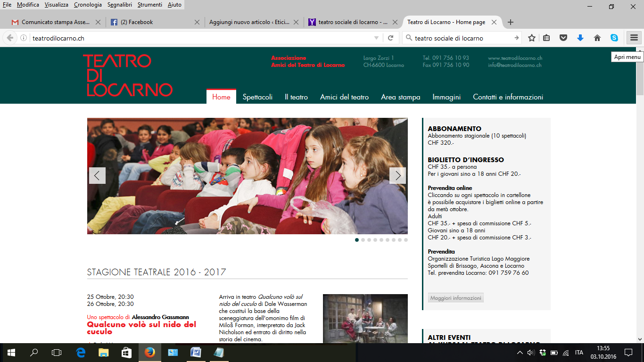Viewport: 644px width, 362px height.
Task: Close the Teatro di Locarno tab
Action: 494,22
